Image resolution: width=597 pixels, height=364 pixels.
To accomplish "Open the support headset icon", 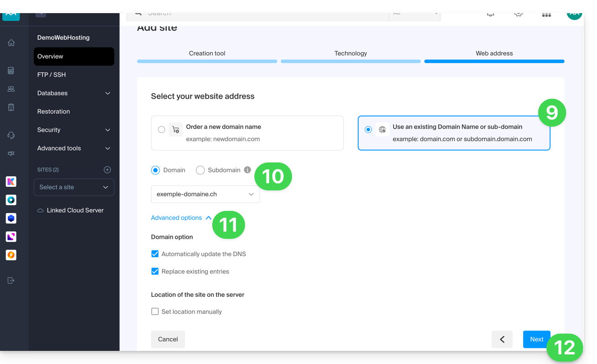I will pos(11,135).
